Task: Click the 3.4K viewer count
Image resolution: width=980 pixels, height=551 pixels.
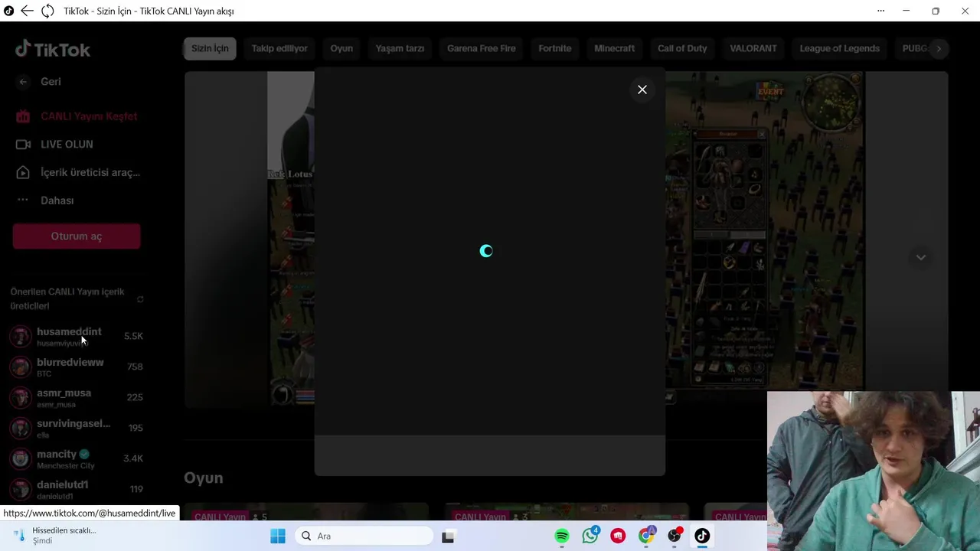Action: click(x=133, y=458)
